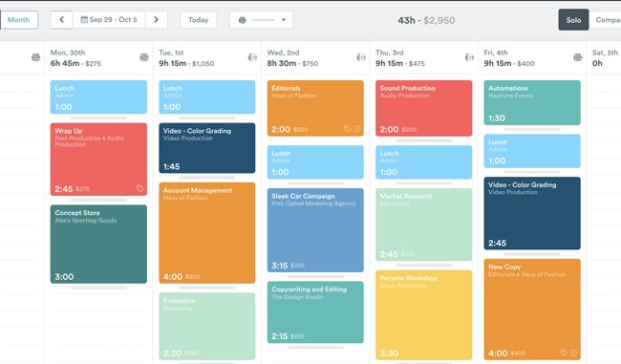Viewport: 621px width, 364px height.
Task: Open the Sound Production entry
Action: pos(424,108)
